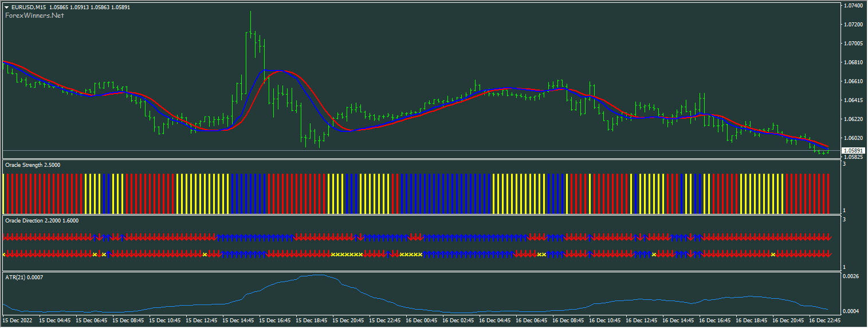Click the 15 Dec 10:45 time label
This screenshot has height=328, width=868.
[166, 320]
